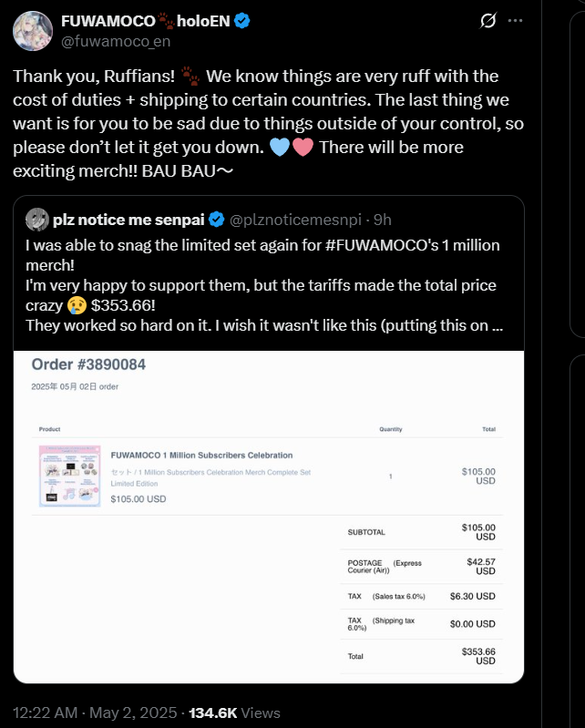Screen dimensions: 585x728
Task: Click the quoted author's small avatar
Action: point(36,219)
